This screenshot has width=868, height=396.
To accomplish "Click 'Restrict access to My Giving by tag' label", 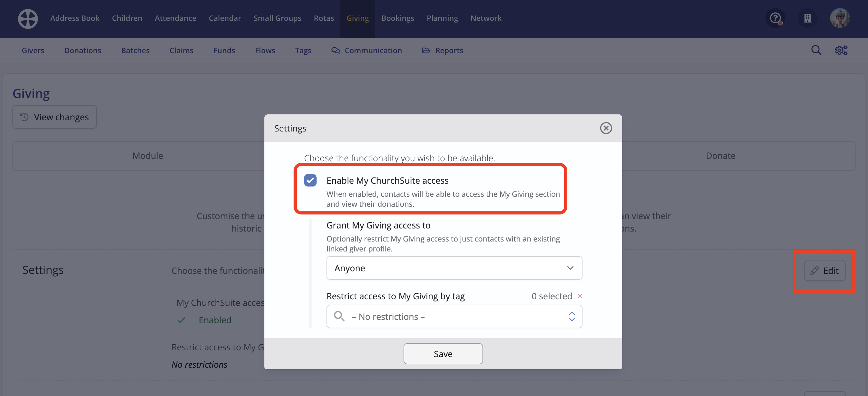I will click(395, 296).
